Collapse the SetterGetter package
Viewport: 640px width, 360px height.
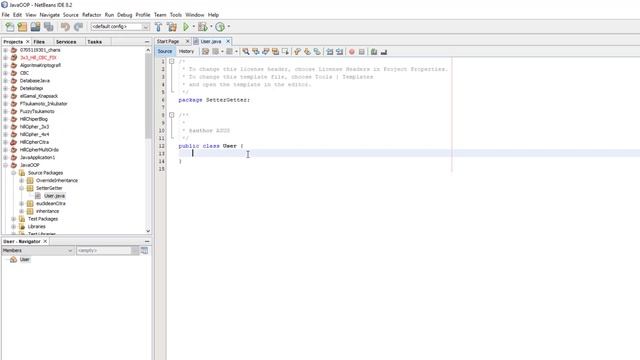pyautogui.click(x=22, y=188)
